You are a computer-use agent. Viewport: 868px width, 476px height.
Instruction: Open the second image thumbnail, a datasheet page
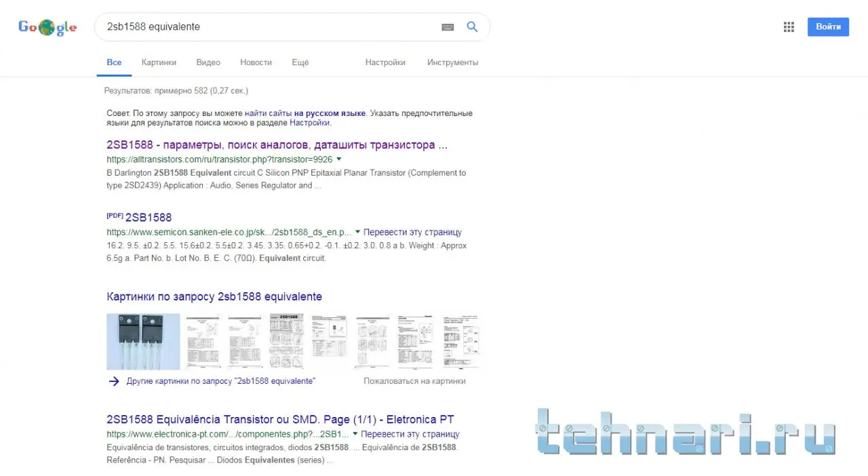tap(203, 342)
